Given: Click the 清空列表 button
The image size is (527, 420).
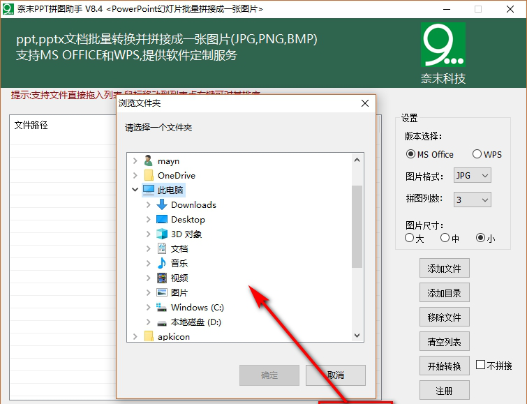Looking at the screenshot, I should click(445, 341).
